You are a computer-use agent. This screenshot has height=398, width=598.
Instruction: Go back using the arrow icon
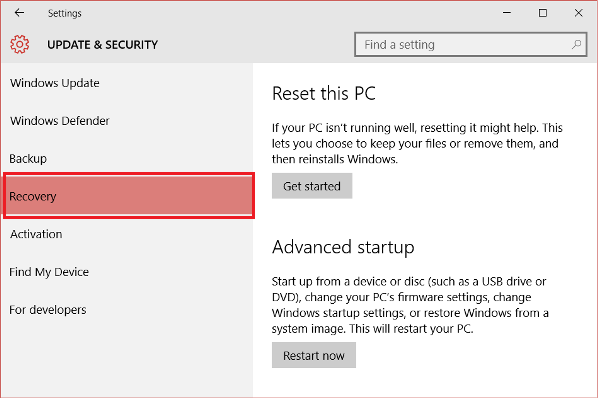tap(19, 13)
